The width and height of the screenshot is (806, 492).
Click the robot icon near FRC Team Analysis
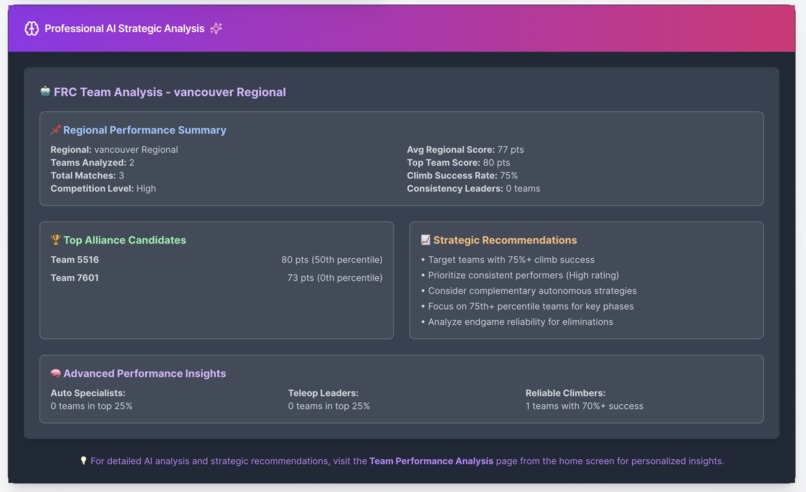click(45, 92)
